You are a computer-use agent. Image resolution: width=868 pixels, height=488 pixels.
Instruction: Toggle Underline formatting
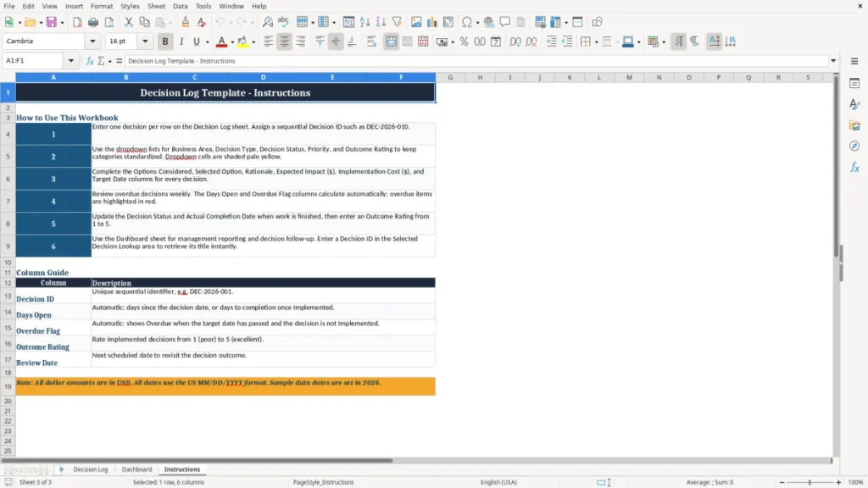pos(196,42)
